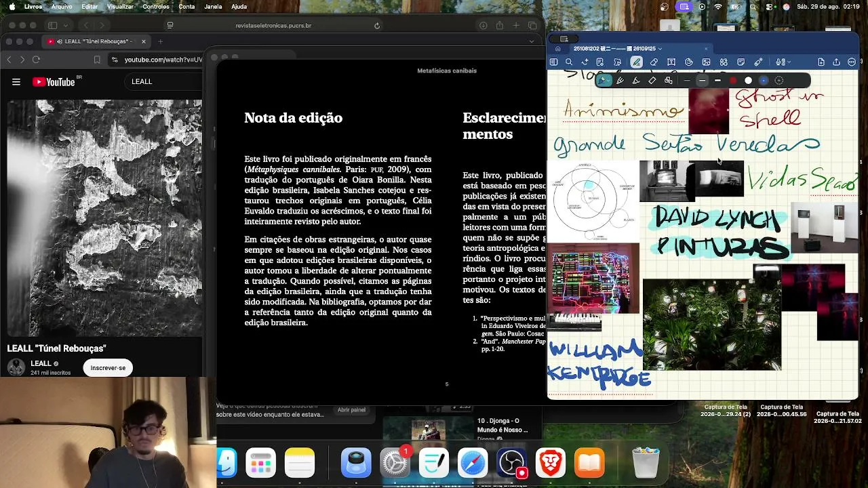Open the more options menu in notes app

click(x=852, y=62)
